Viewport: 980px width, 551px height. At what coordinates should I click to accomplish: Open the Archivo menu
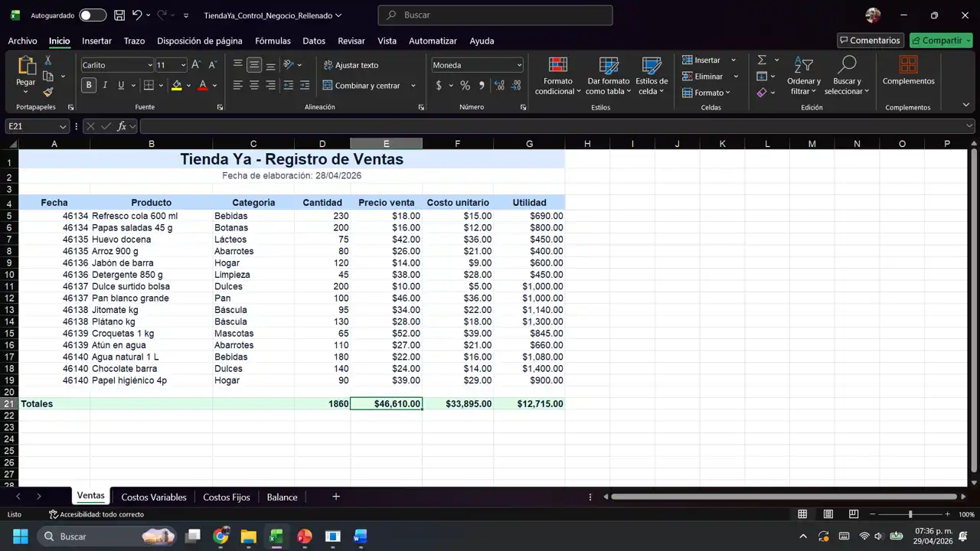22,41
